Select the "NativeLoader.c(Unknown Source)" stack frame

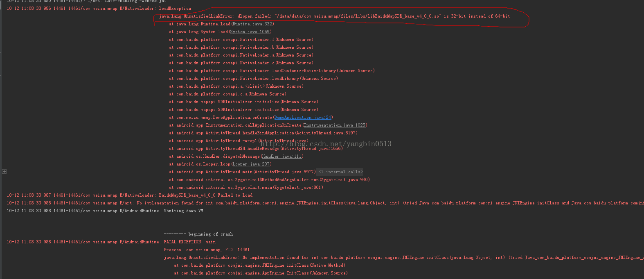tap(241, 63)
